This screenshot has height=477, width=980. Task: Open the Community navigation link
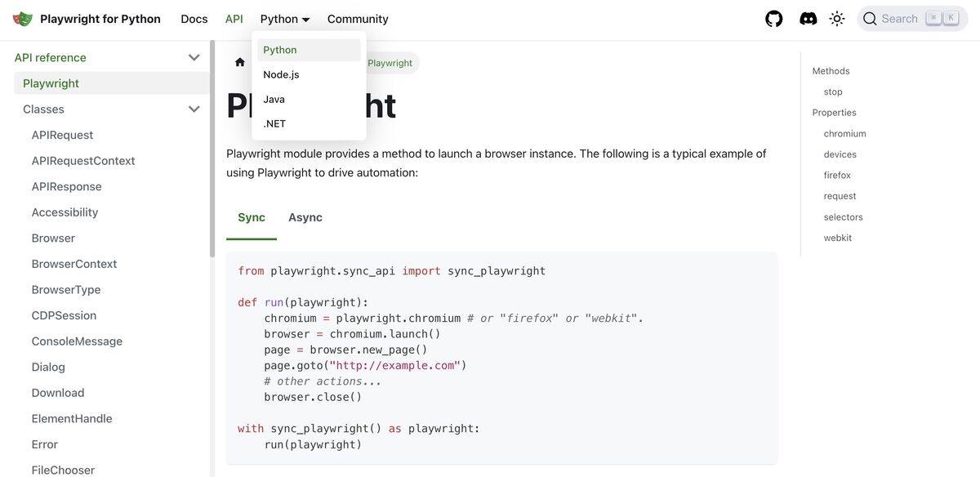click(x=358, y=19)
